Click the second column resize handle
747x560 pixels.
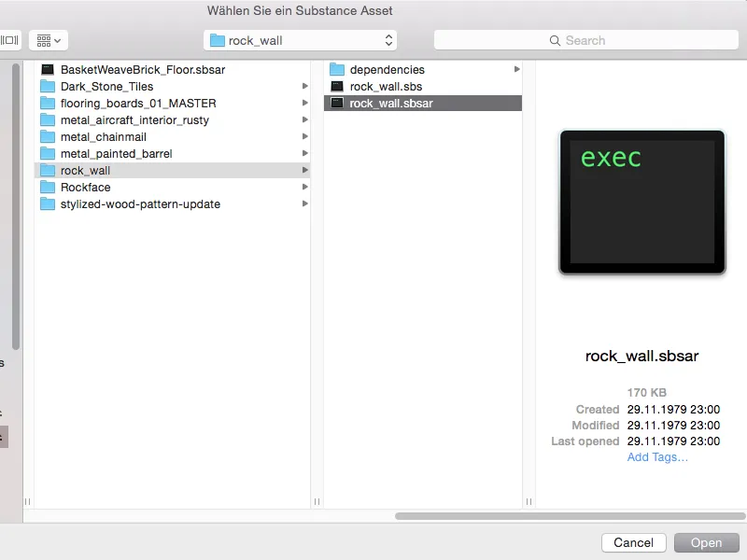coord(529,501)
